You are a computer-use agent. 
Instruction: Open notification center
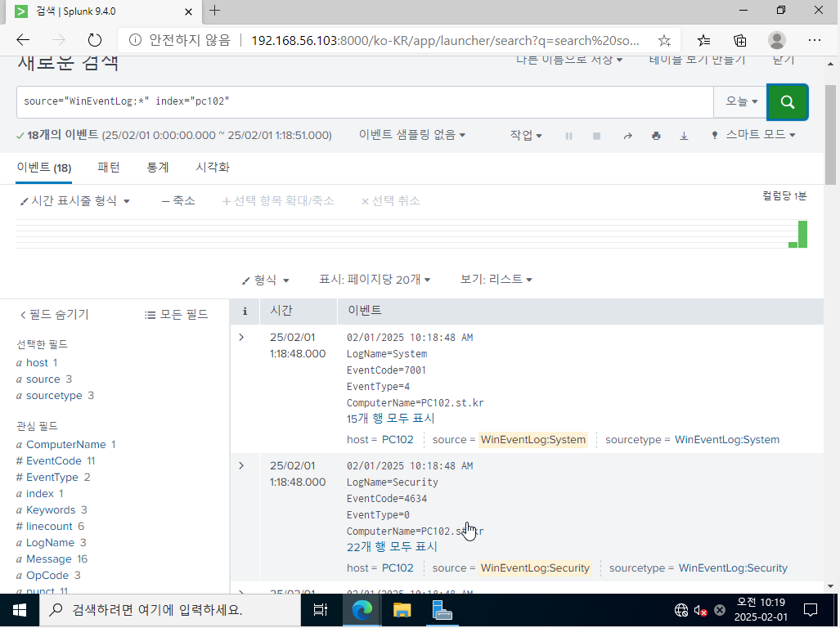(x=811, y=610)
